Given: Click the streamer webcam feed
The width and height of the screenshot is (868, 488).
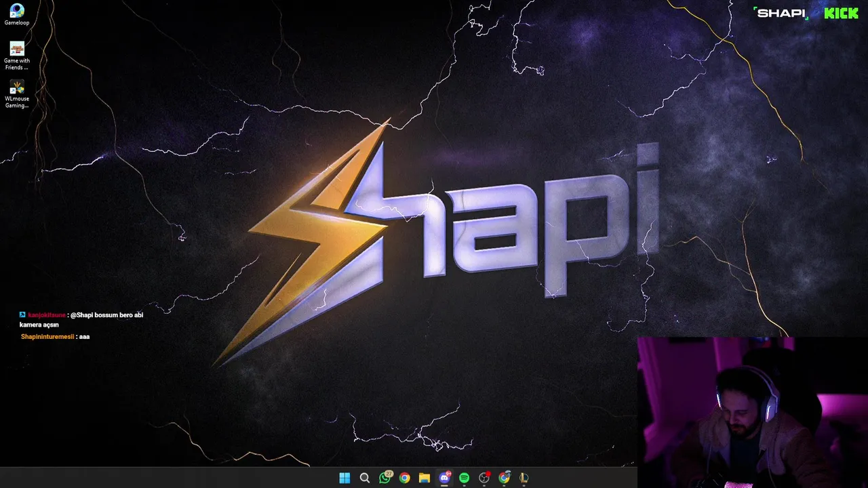Looking at the screenshot, I should click(753, 412).
